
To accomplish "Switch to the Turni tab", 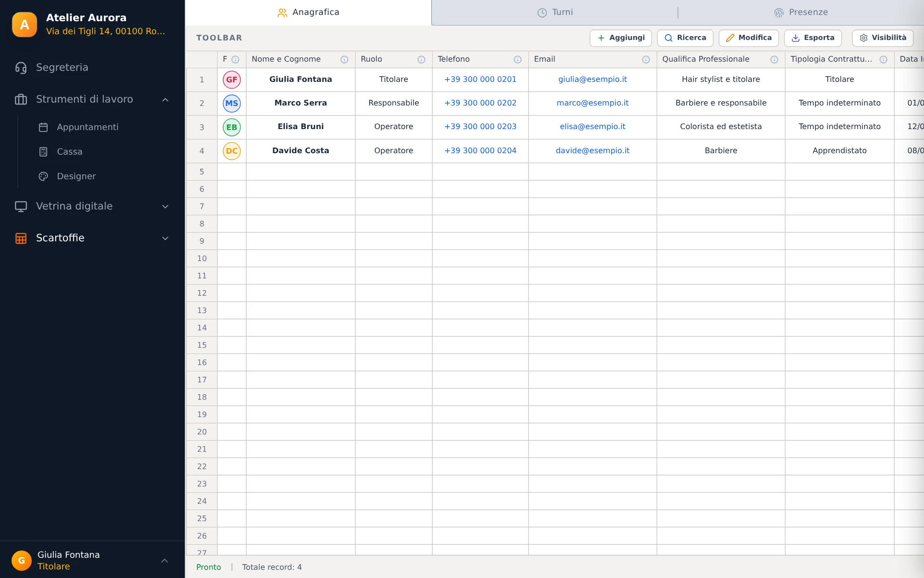I will point(555,13).
